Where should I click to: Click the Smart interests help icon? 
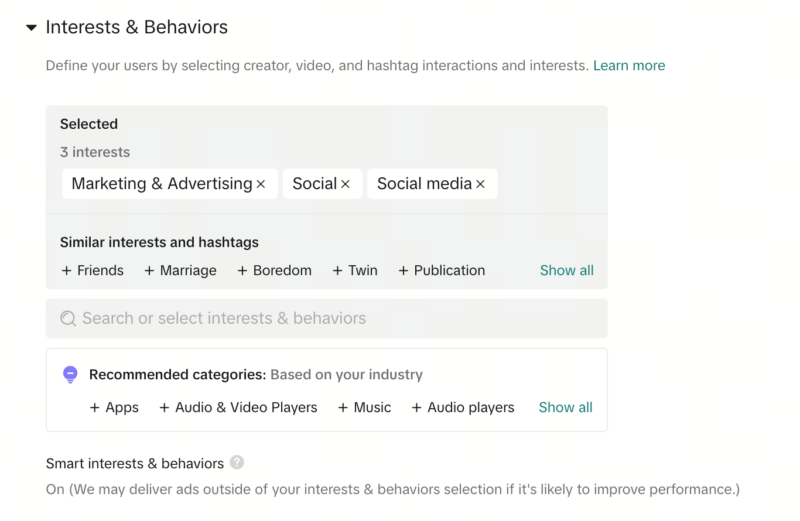pos(237,462)
